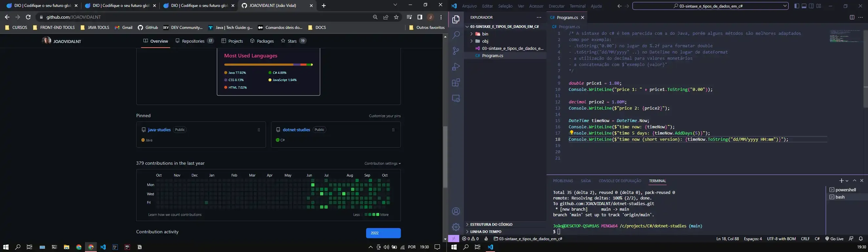This screenshot has width=868, height=252.
Task: Click the brightest green contribution legend square
Action: point(378,215)
